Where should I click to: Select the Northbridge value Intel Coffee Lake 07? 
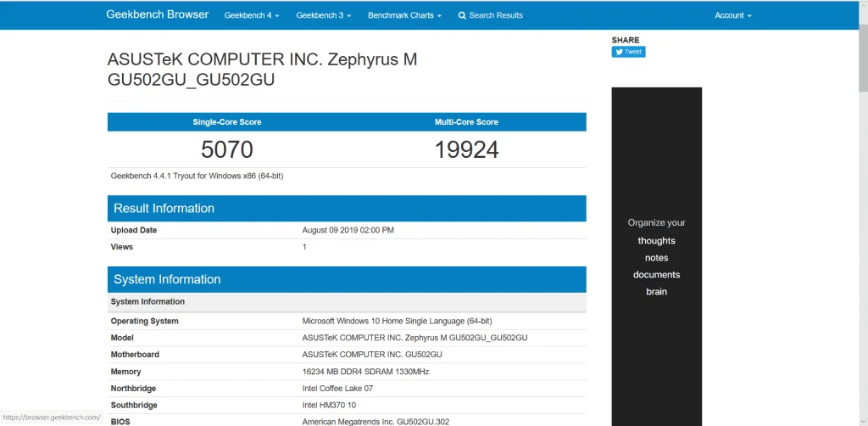337,389
